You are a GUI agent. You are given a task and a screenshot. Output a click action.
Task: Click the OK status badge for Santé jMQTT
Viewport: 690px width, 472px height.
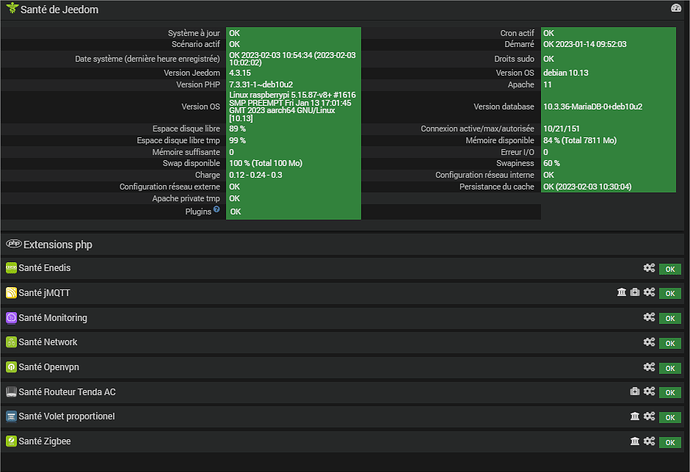click(669, 293)
